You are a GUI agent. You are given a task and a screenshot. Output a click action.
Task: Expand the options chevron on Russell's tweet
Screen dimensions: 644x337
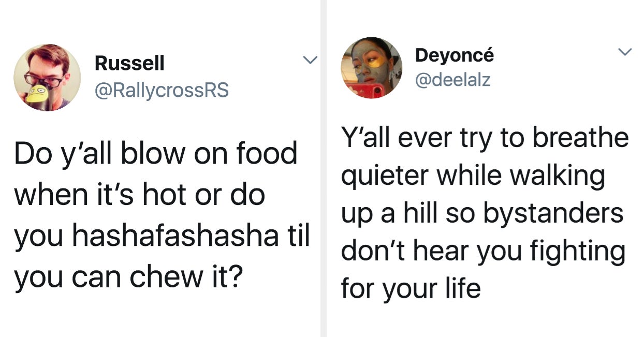coord(310,61)
